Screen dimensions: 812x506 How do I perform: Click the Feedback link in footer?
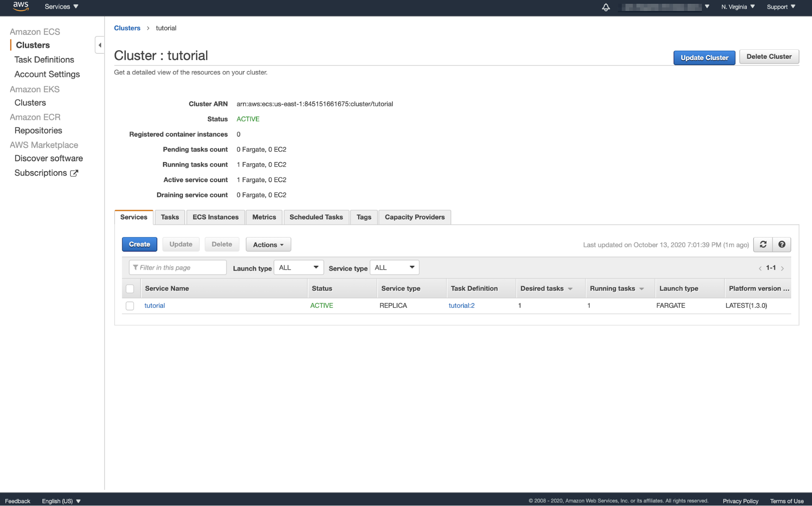[17, 501]
